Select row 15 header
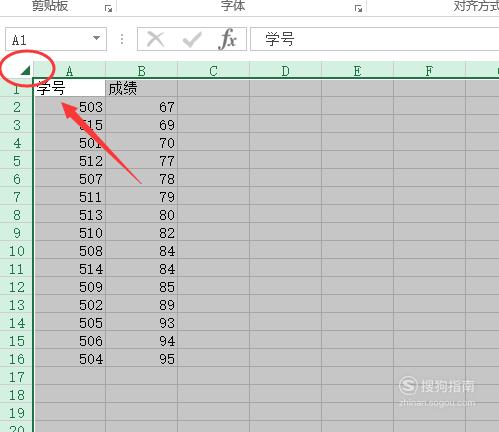Viewport: 499px width, 432px height. coord(16,341)
